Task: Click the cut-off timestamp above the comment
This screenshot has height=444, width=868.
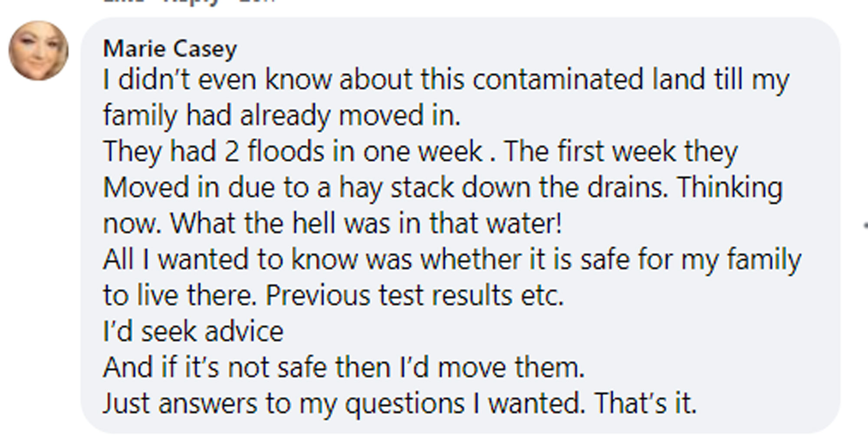Action: pyautogui.click(x=257, y=1)
